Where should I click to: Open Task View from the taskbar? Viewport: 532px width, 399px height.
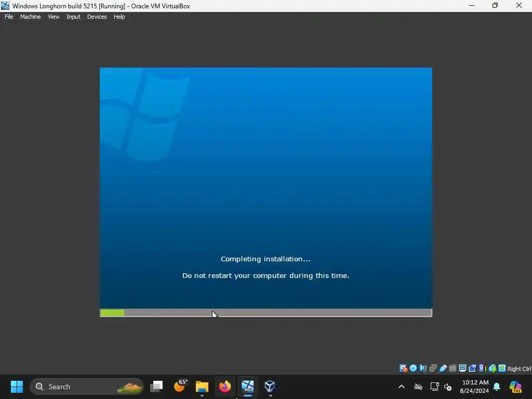click(x=156, y=386)
